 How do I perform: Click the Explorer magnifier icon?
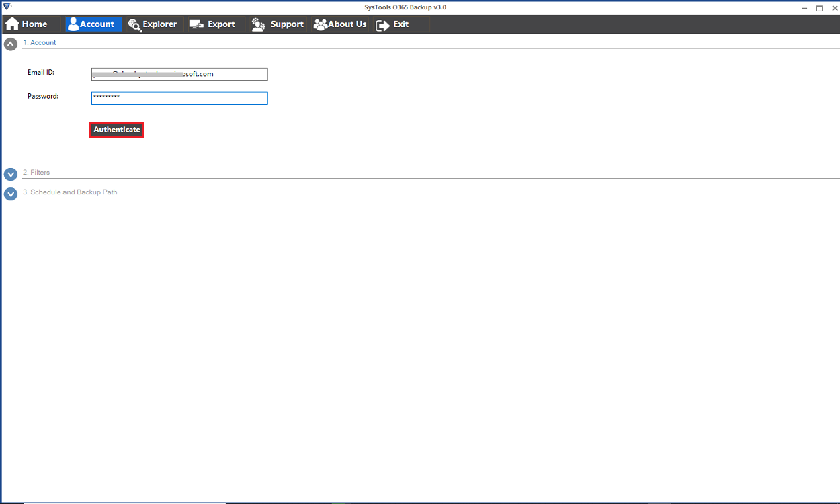(134, 25)
